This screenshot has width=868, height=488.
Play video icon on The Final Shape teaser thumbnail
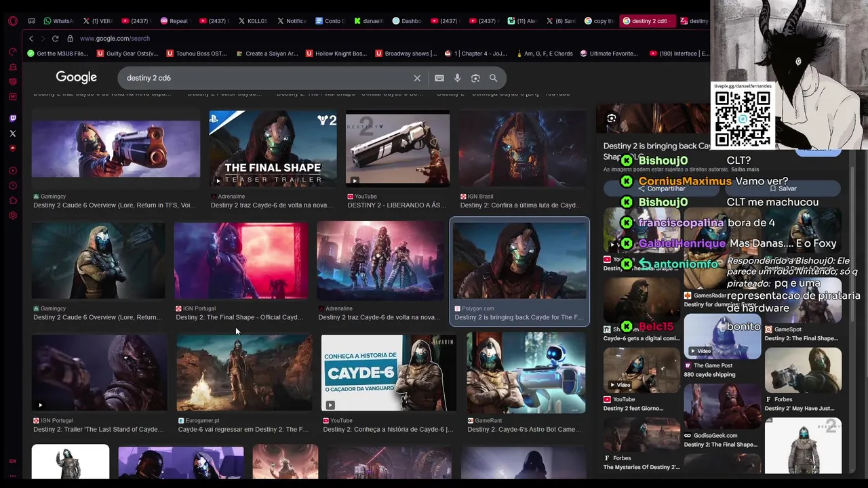(x=218, y=181)
